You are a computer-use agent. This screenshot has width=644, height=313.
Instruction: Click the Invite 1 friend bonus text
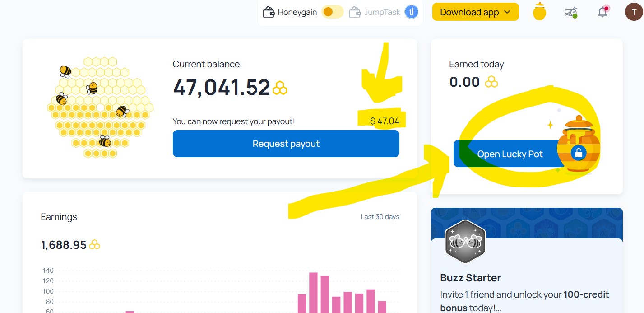pos(525,301)
